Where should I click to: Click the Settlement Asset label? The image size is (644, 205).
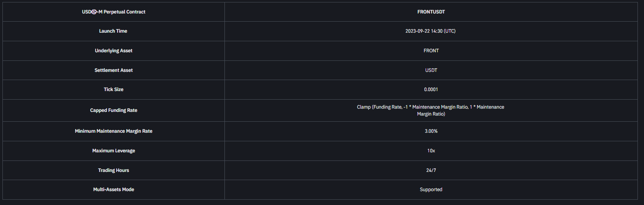113,70
